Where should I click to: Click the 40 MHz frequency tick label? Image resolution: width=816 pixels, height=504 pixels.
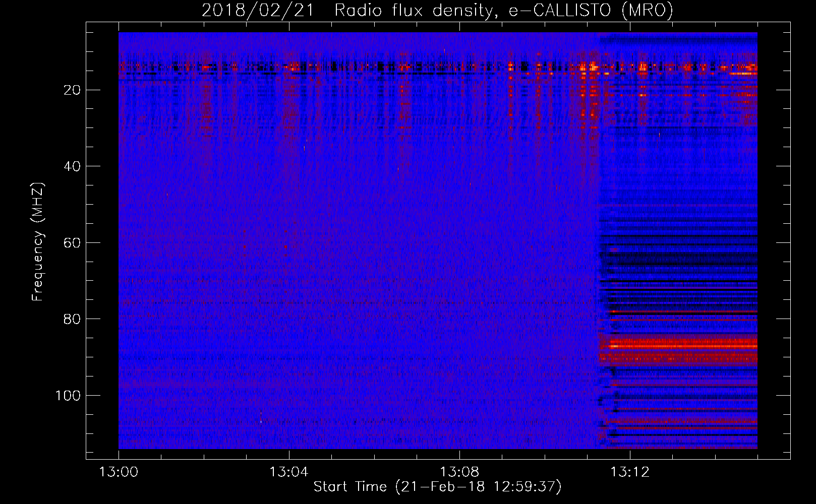[72, 166]
